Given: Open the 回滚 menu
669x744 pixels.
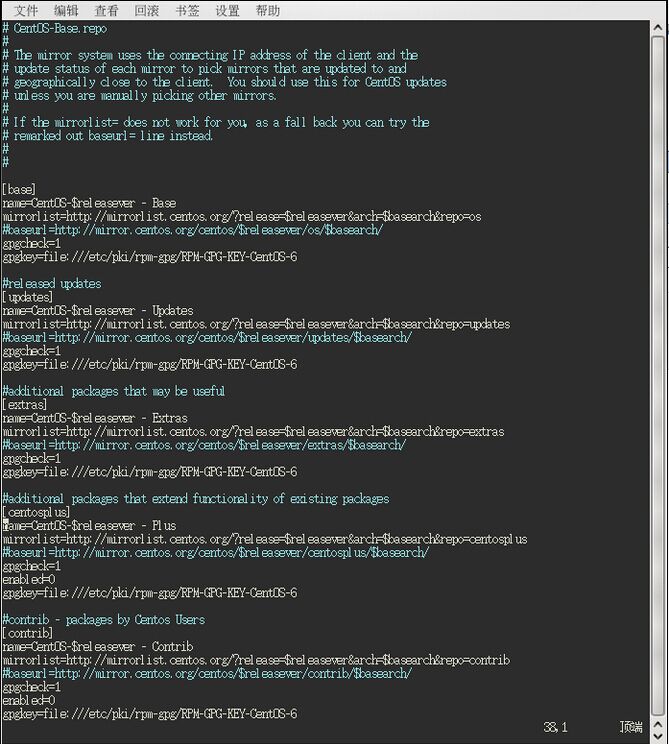Looking at the screenshot, I should point(147,10).
